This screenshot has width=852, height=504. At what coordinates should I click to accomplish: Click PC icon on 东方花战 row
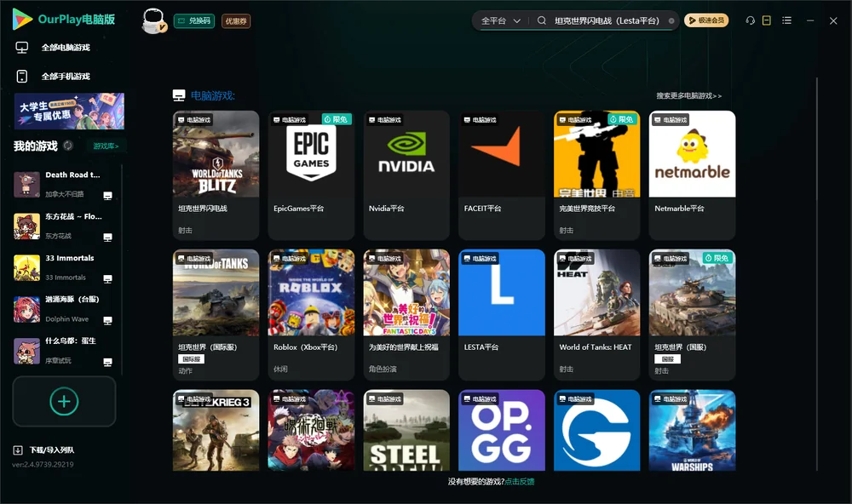[107, 238]
